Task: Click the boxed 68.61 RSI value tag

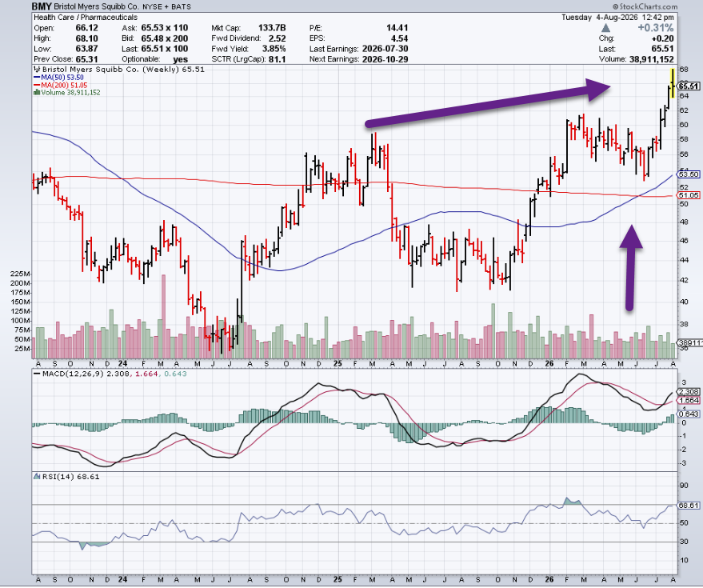Action: tap(689, 506)
